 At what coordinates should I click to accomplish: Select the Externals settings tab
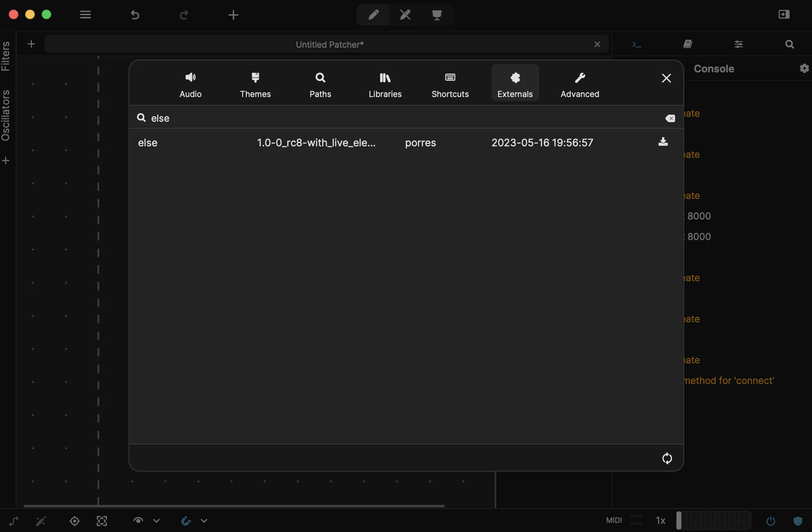[x=515, y=83]
